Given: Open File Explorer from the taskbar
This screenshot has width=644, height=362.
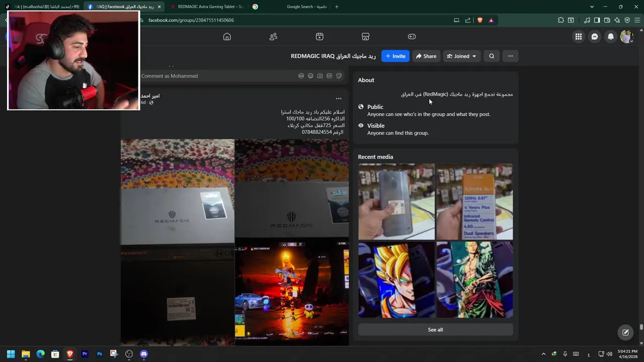Looking at the screenshot, I should pyautogui.click(x=26, y=354).
